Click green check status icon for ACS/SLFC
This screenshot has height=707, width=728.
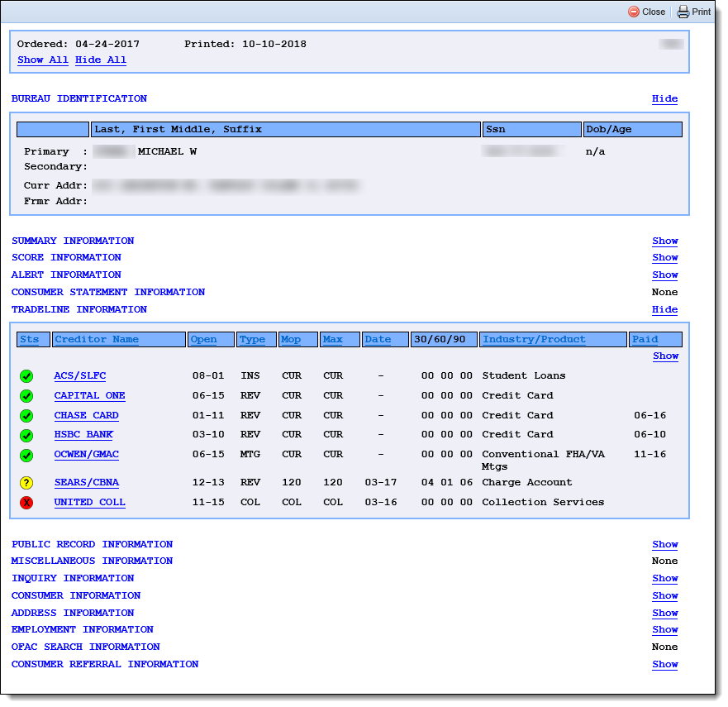coord(26,375)
